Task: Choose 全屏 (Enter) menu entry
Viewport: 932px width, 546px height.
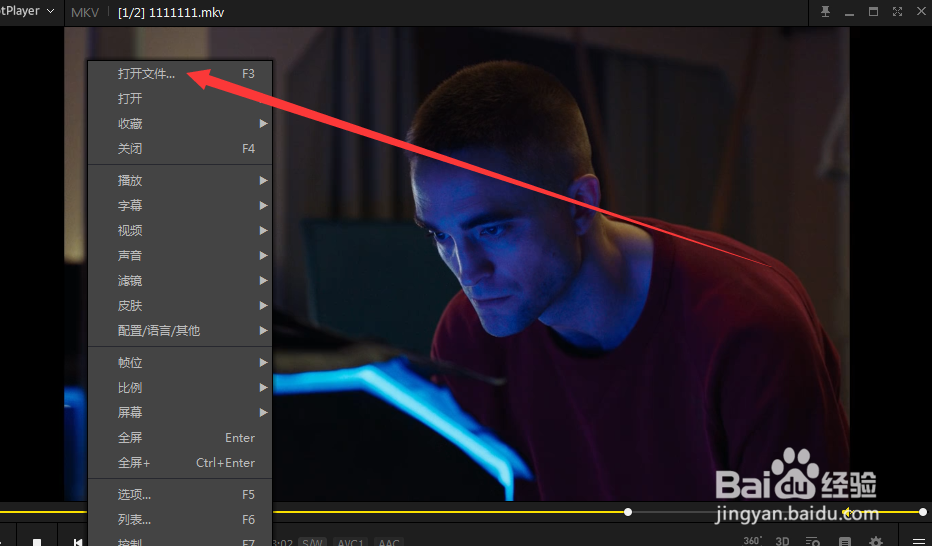Action: pos(180,437)
